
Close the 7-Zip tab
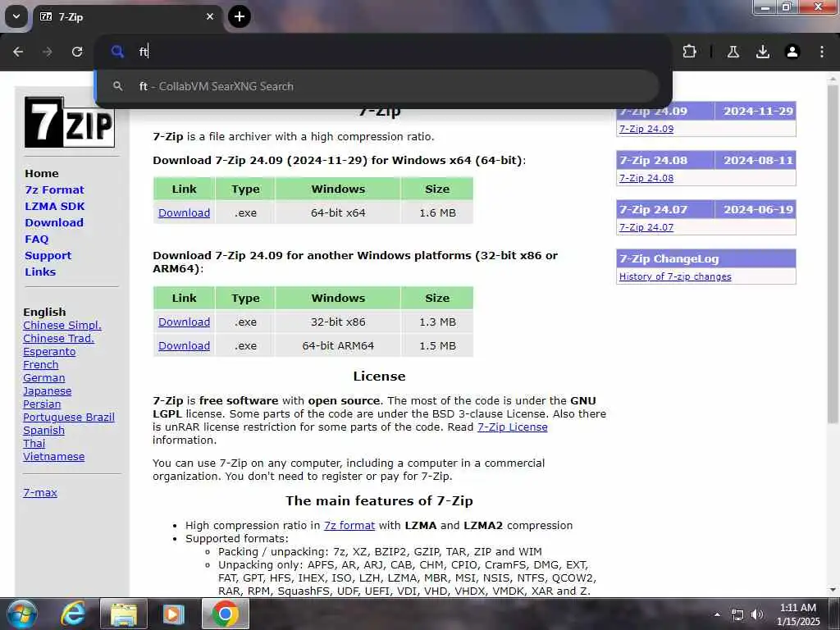click(210, 16)
